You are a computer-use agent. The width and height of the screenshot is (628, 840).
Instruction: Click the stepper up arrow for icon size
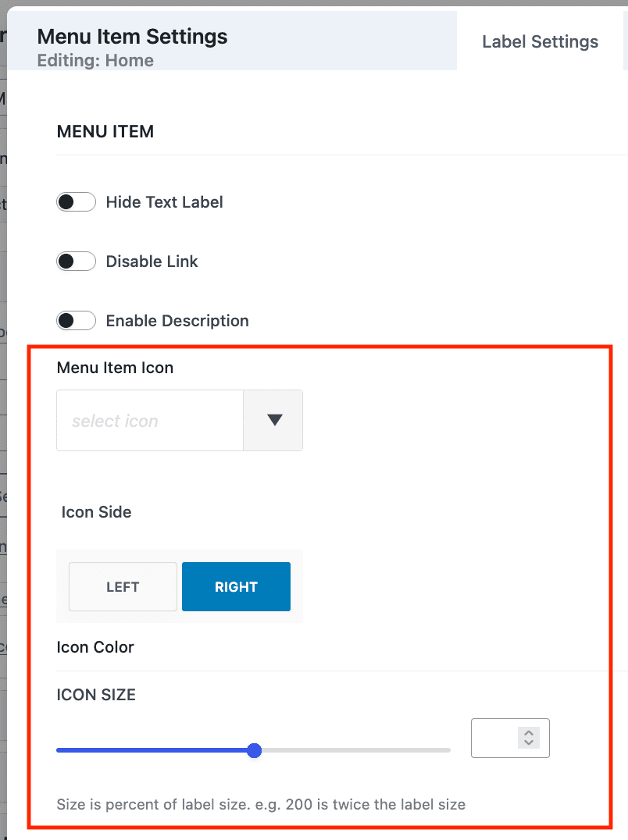(x=529, y=734)
